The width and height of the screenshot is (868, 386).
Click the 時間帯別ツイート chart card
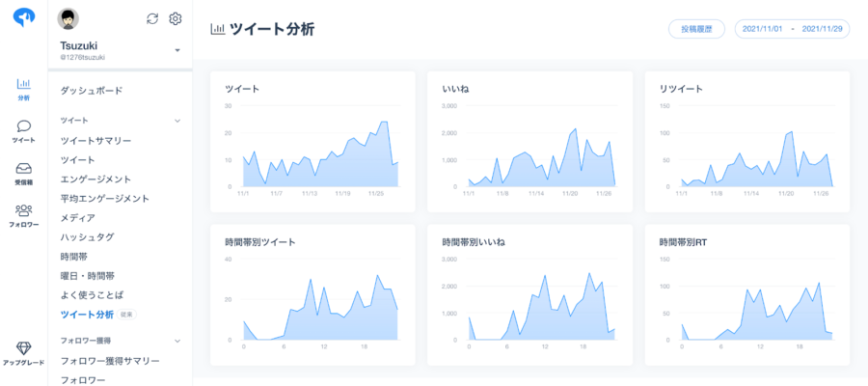coord(312,295)
